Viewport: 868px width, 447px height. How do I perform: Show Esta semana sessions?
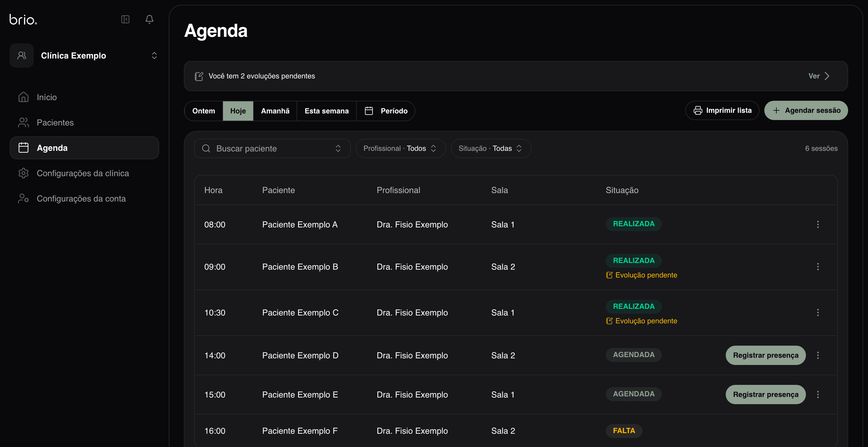(x=326, y=111)
